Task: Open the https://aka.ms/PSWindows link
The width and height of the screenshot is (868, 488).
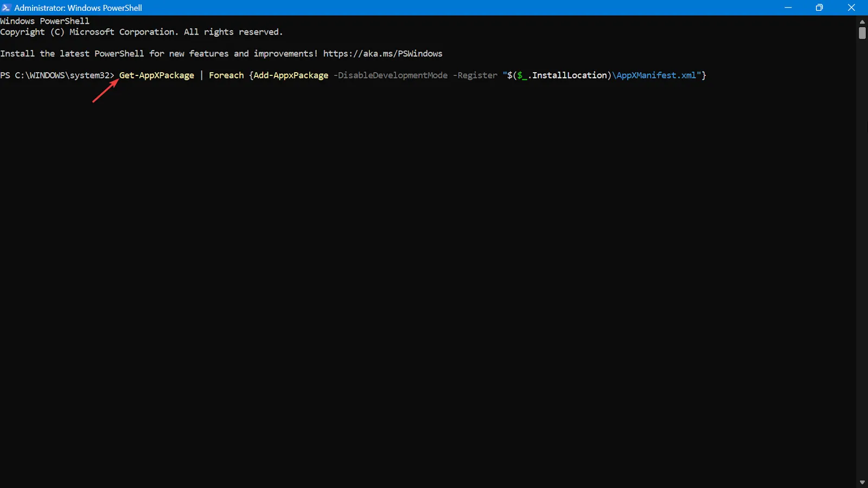Action: 382,54
